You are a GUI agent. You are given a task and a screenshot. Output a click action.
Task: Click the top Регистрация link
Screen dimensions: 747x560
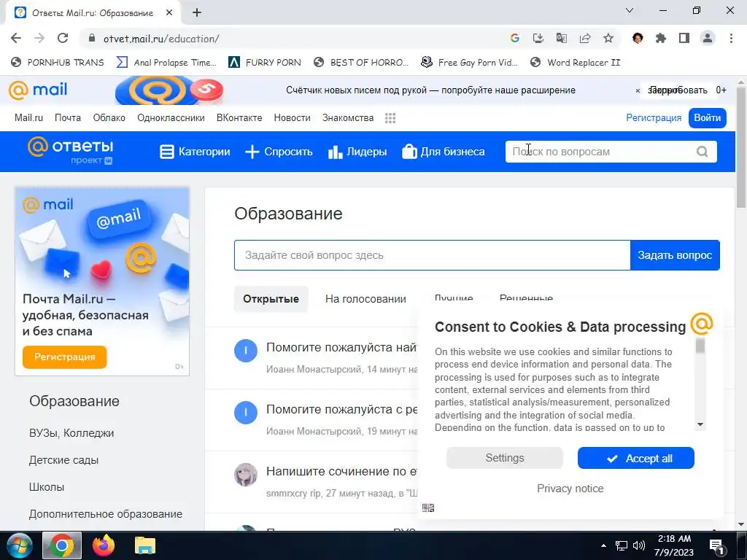click(x=654, y=117)
